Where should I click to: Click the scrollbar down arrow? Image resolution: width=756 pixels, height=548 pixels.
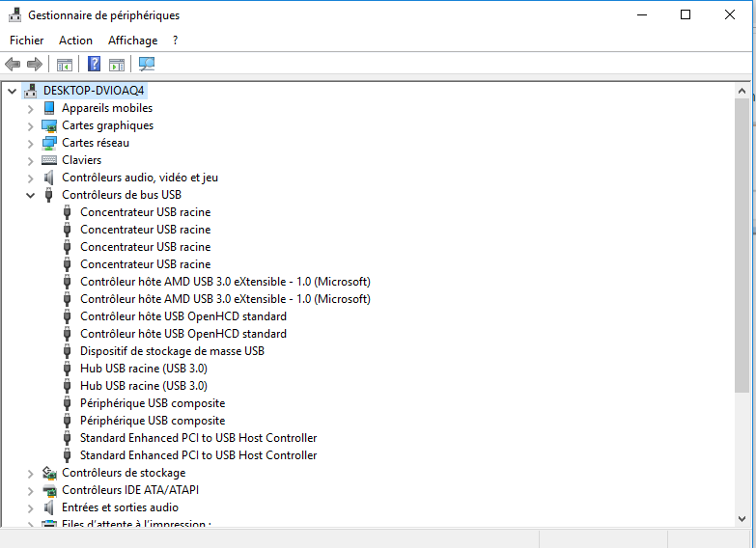pyautogui.click(x=742, y=519)
